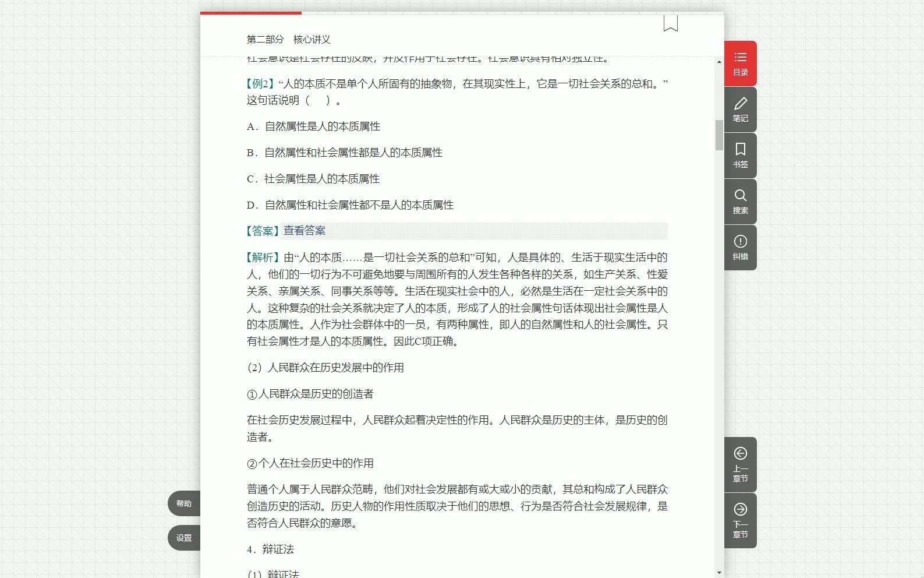This screenshot has width=924, height=578.
Task: Open the 设置 settings button
Action: [x=184, y=538]
